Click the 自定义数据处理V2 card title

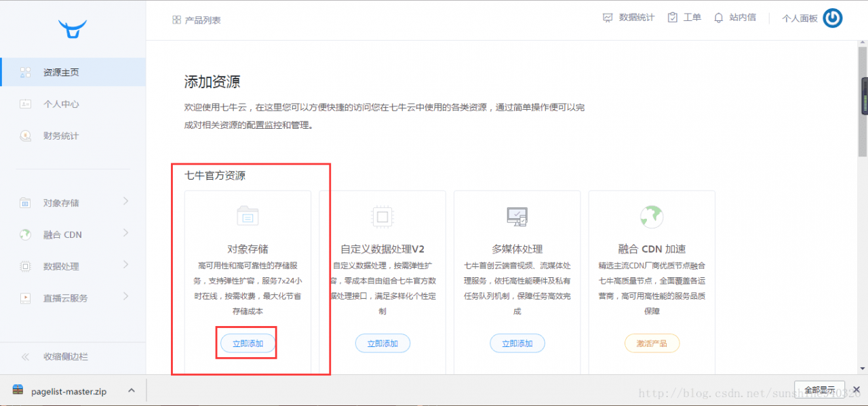click(x=382, y=249)
